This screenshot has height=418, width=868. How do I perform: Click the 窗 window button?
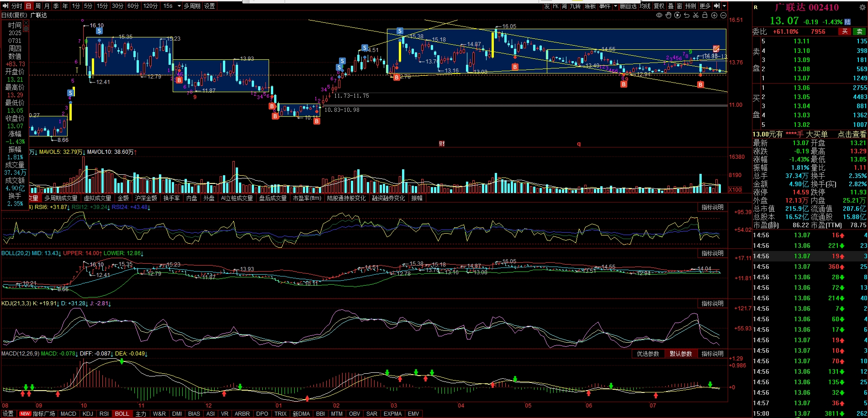pyautogui.click(x=680, y=6)
